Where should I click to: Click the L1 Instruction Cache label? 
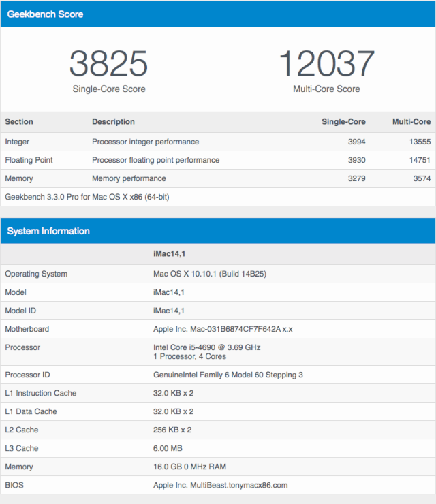coord(40,393)
